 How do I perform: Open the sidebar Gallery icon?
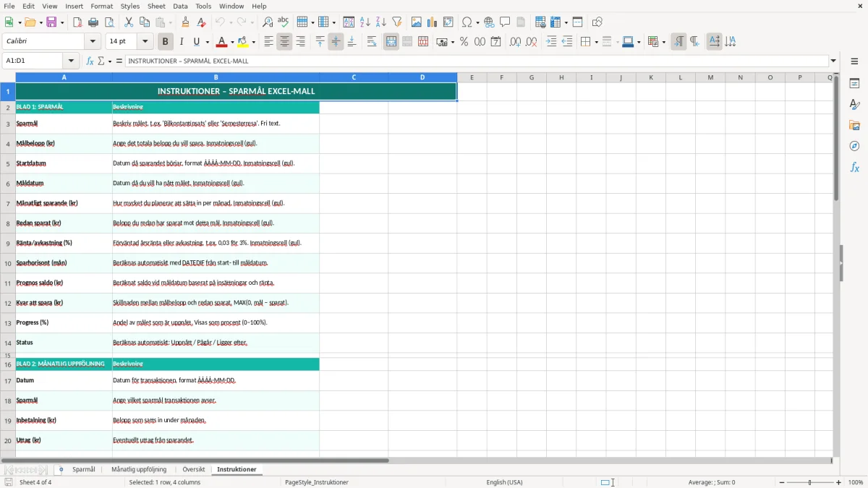(x=854, y=125)
